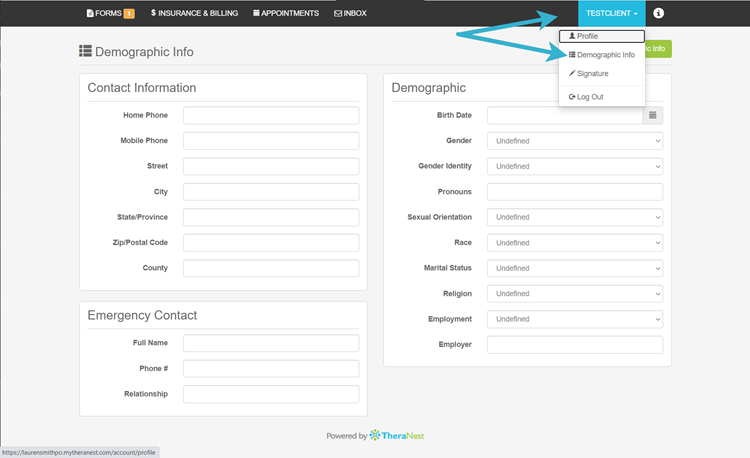The image size is (750, 458).
Task: Open the Appointments page
Action: click(286, 13)
